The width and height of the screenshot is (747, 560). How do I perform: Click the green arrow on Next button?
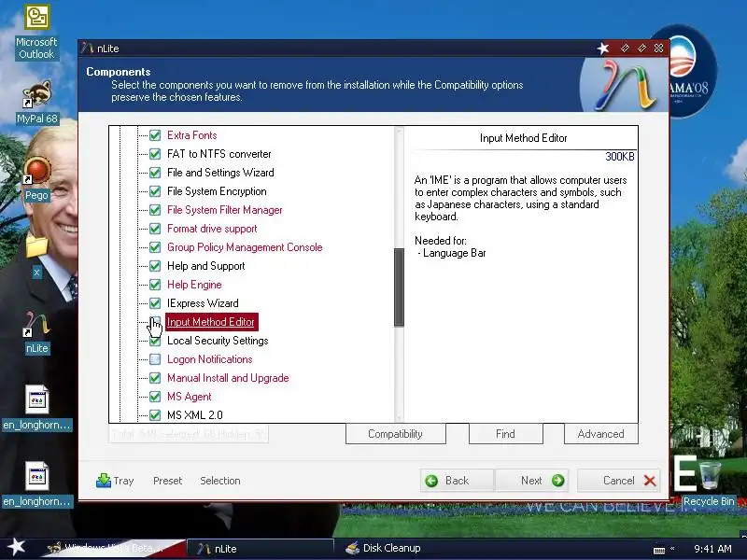point(557,481)
